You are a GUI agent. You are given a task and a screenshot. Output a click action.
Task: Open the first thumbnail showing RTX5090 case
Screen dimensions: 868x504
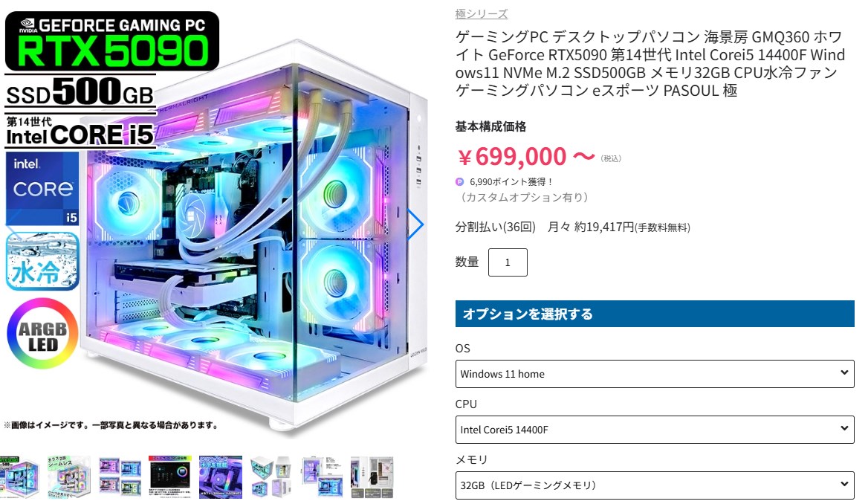[19, 476]
